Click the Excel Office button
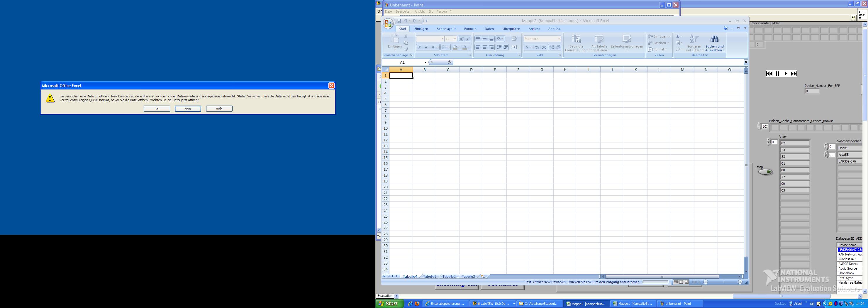868x308 pixels. (388, 23)
